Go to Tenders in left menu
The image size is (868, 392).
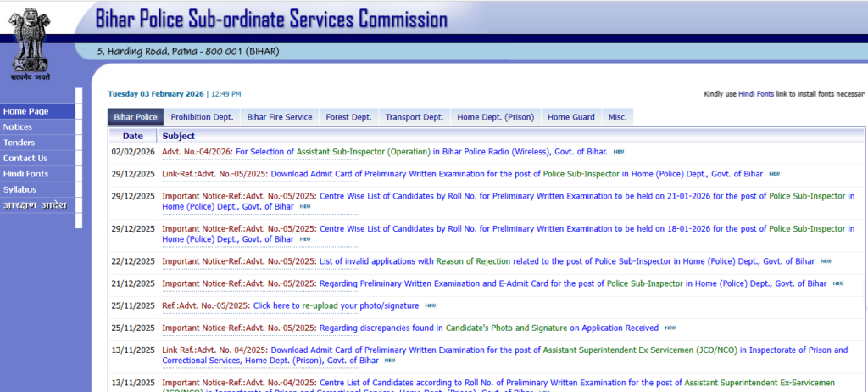click(x=19, y=143)
